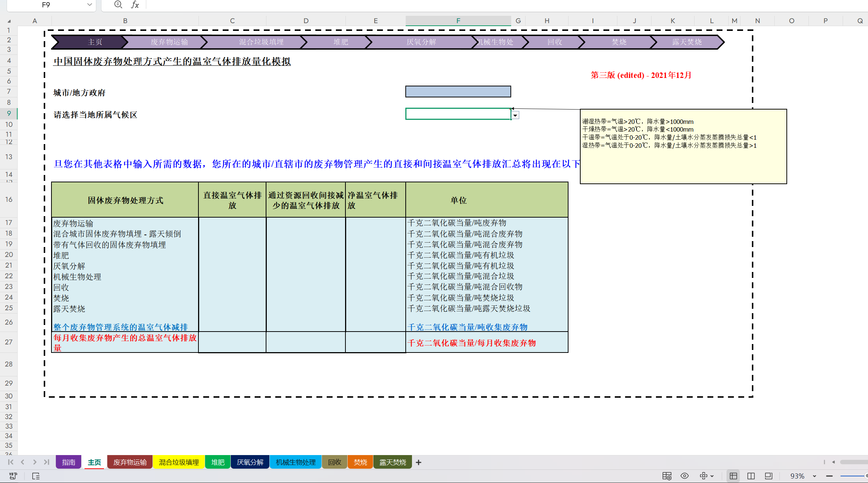Image resolution: width=868 pixels, height=483 pixels.
Task: Jump to first sheet navigation arrow
Action: pyautogui.click(x=11, y=462)
